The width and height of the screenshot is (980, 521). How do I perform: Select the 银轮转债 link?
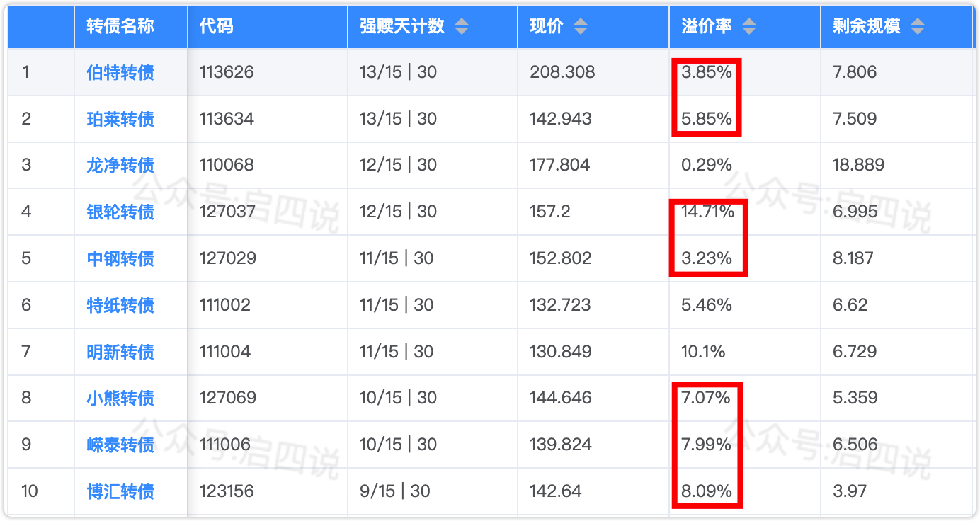point(120,212)
